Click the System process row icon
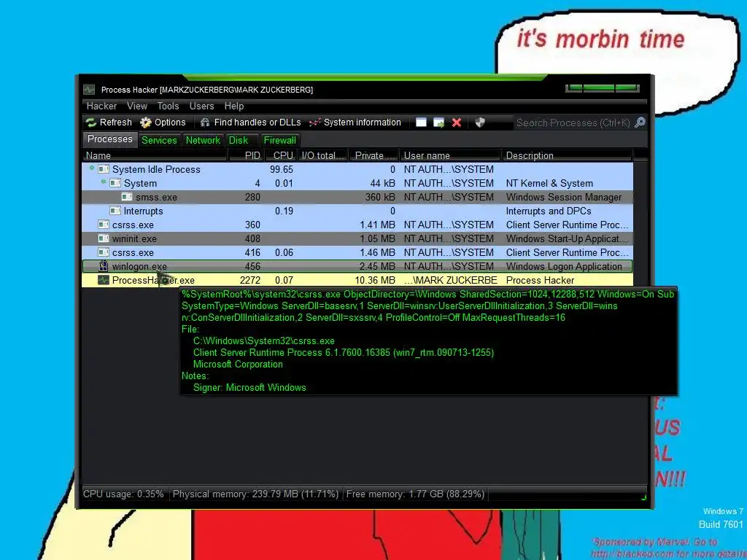This screenshot has height=560, width=747. tap(115, 183)
